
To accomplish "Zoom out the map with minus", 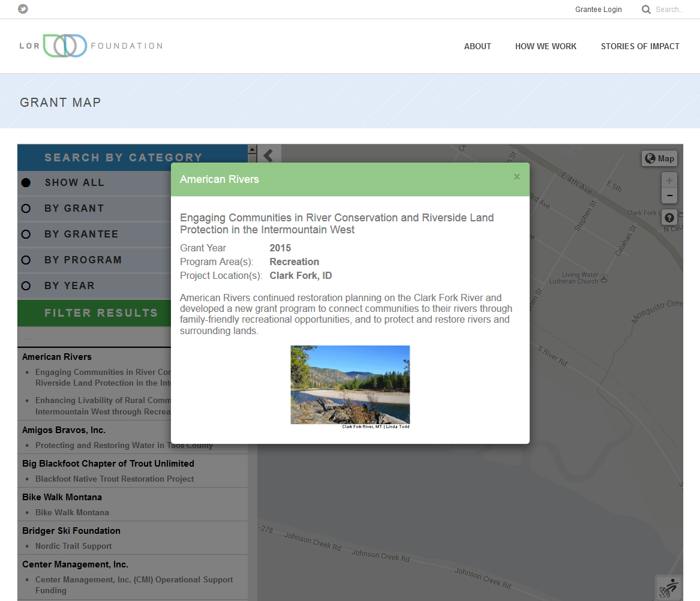I will tap(669, 196).
